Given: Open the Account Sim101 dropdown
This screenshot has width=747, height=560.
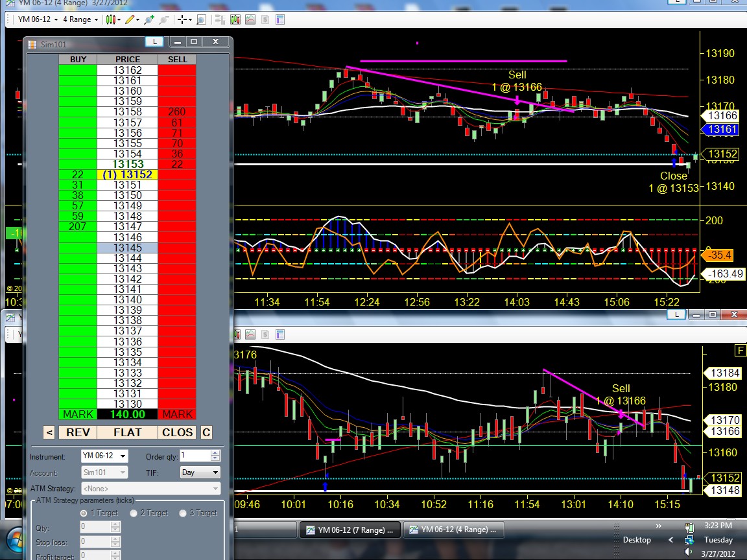Looking at the screenshot, I should pyautogui.click(x=104, y=472).
